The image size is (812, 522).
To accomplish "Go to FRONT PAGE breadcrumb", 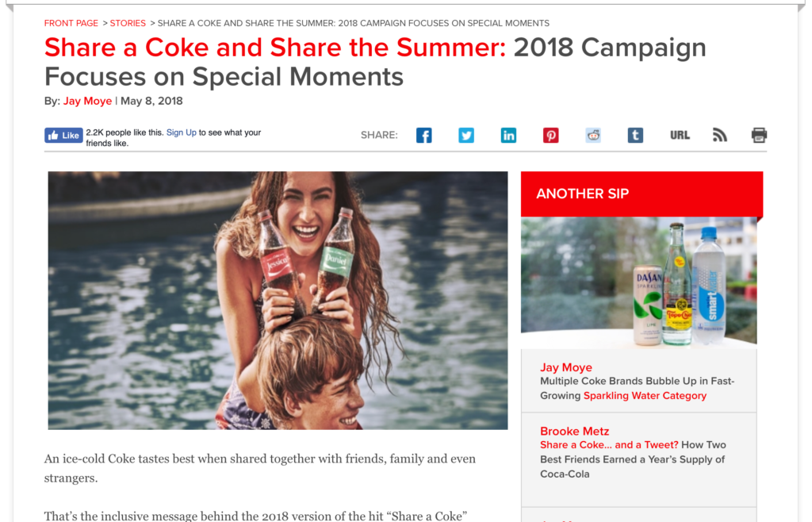I will 71,23.
